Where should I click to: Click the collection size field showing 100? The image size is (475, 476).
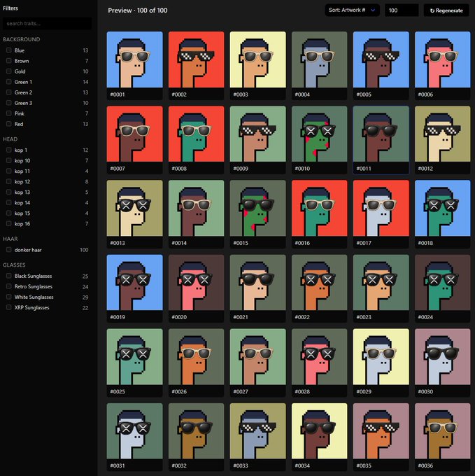pyautogui.click(x=402, y=10)
